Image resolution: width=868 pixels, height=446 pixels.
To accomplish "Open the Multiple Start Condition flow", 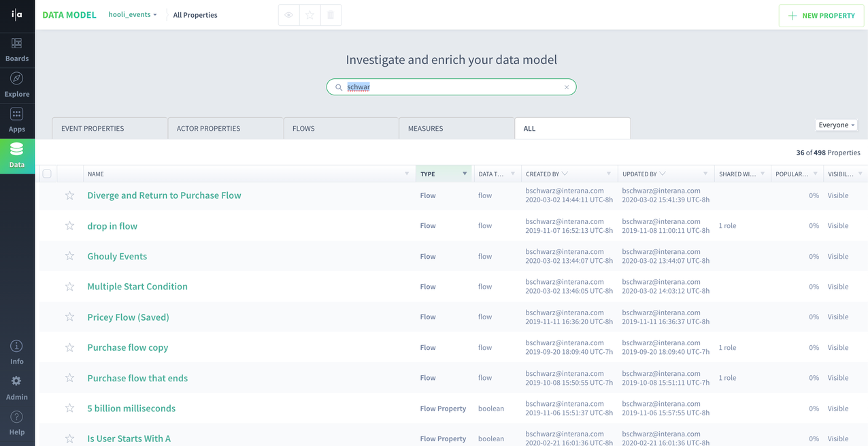I will (x=137, y=287).
